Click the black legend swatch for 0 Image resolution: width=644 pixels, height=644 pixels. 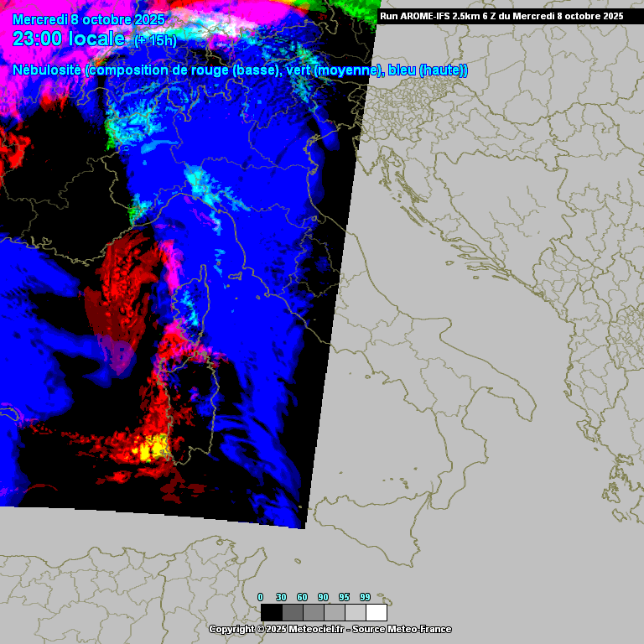[271, 612]
